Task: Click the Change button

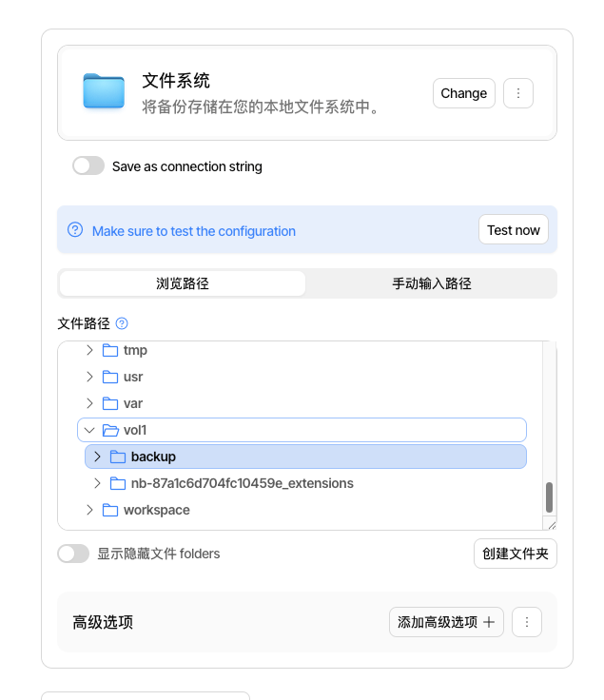Action: tap(464, 93)
